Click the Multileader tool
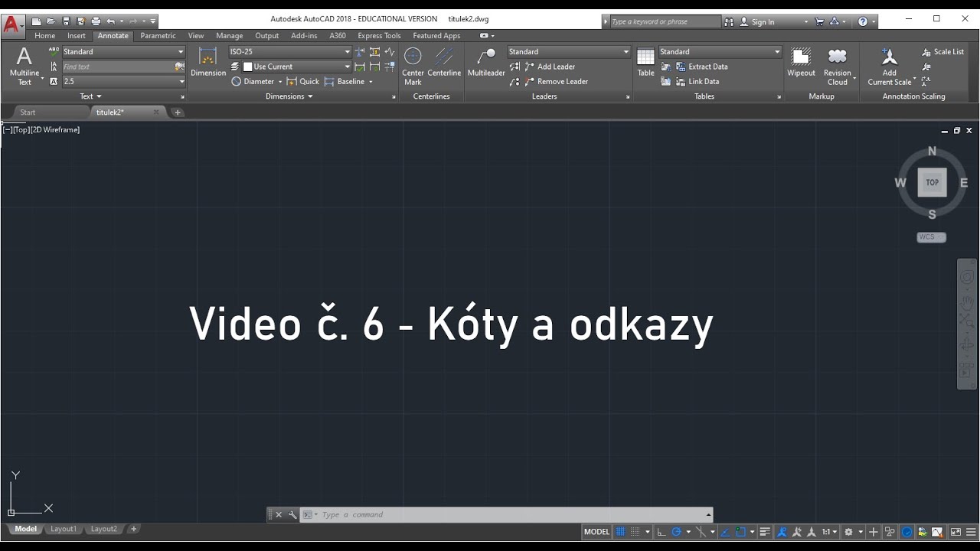980x551 pixels. pos(486,61)
